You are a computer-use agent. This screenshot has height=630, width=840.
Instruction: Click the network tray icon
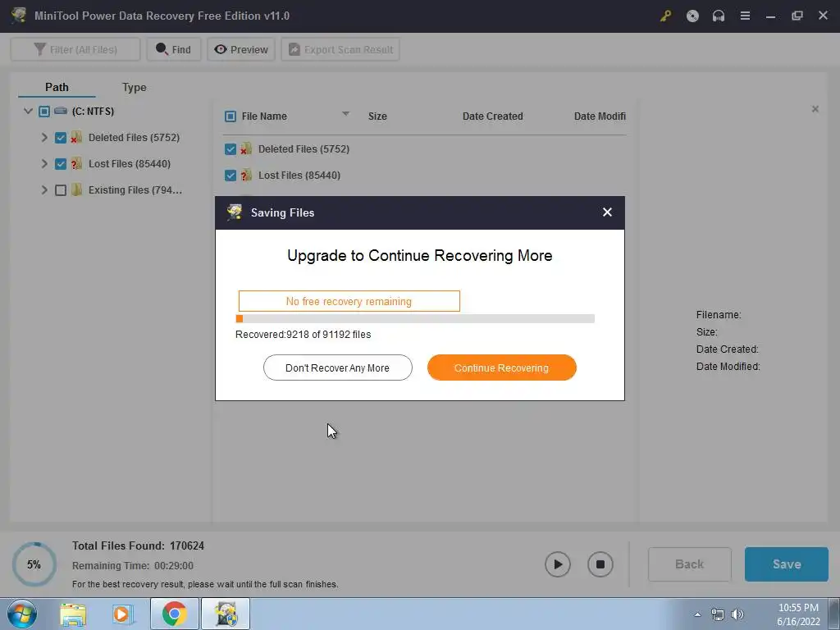pyautogui.click(x=717, y=614)
